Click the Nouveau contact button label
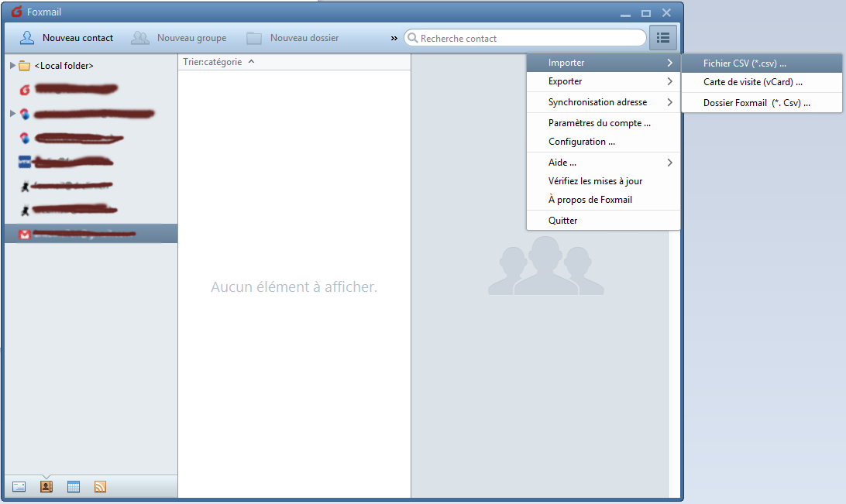This screenshot has width=846, height=504. pos(77,38)
